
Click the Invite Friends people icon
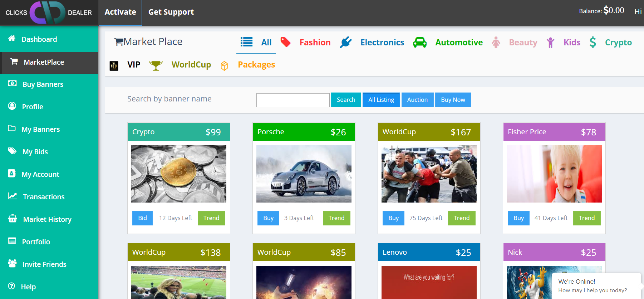click(x=12, y=263)
